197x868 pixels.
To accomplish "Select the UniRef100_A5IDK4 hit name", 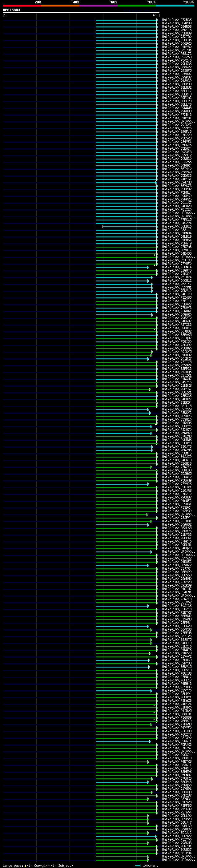I will point(177,277).
